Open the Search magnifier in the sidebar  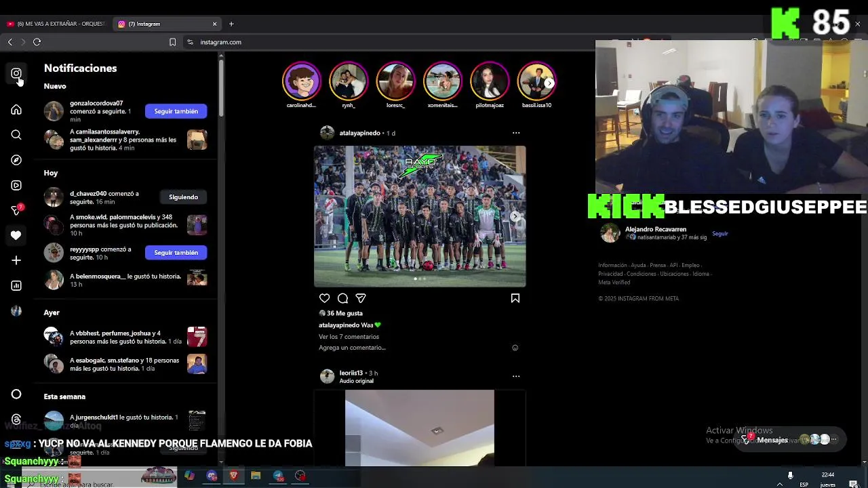(x=16, y=135)
